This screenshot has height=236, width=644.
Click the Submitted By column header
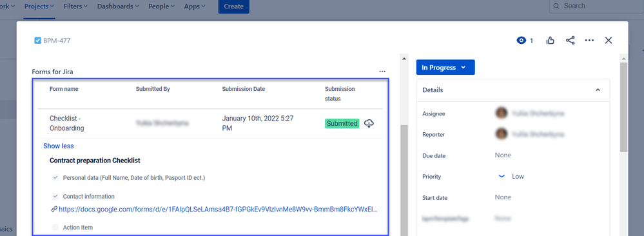153,89
